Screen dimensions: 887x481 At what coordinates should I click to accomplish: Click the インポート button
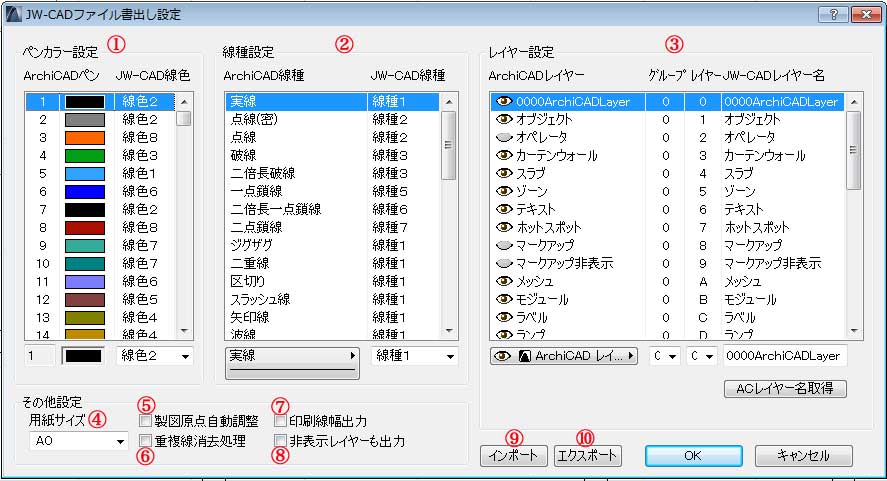coord(513,456)
